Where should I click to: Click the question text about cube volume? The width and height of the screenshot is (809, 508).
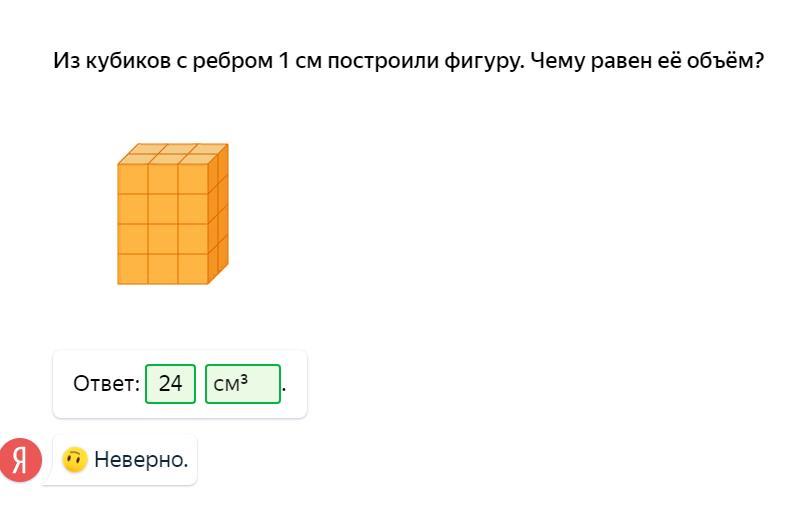click(x=408, y=61)
